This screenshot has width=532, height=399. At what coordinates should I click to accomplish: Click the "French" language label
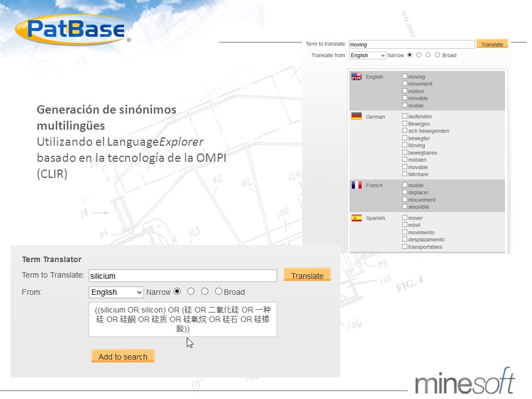click(374, 185)
